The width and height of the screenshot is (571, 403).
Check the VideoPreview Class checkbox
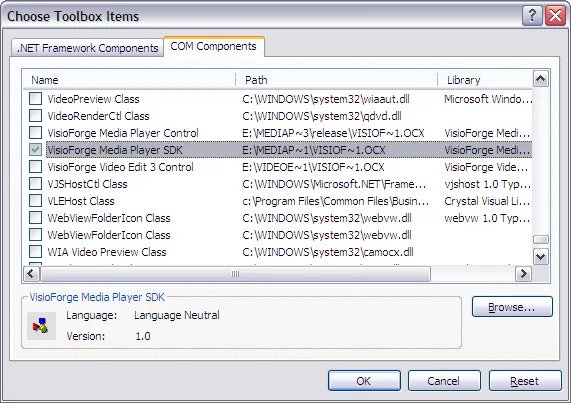pos(35,99)
